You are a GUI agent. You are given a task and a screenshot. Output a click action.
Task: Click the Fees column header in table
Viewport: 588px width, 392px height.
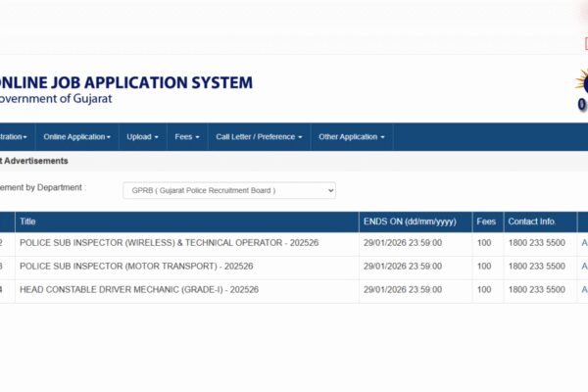point(486,221)
